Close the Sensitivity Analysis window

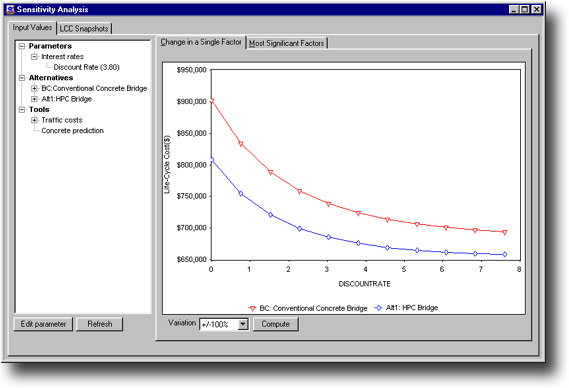[x=537, y=9]
